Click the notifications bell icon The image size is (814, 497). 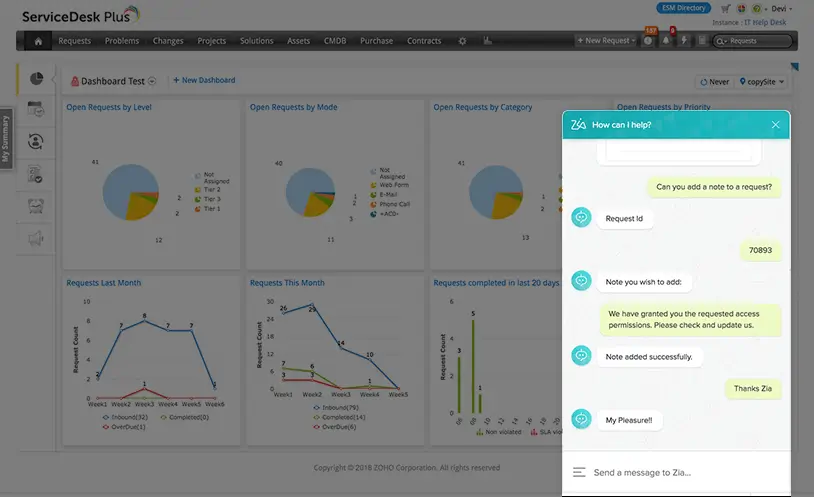click(666, 41)
